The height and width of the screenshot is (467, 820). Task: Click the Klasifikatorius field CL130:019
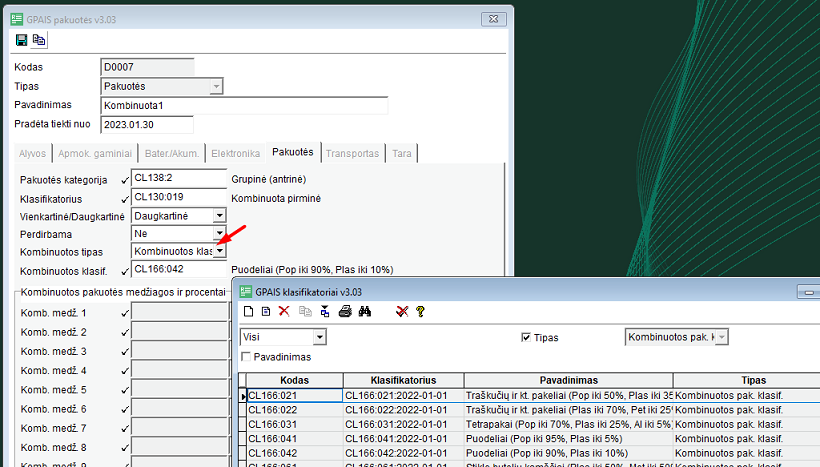[x=179, y=197]
